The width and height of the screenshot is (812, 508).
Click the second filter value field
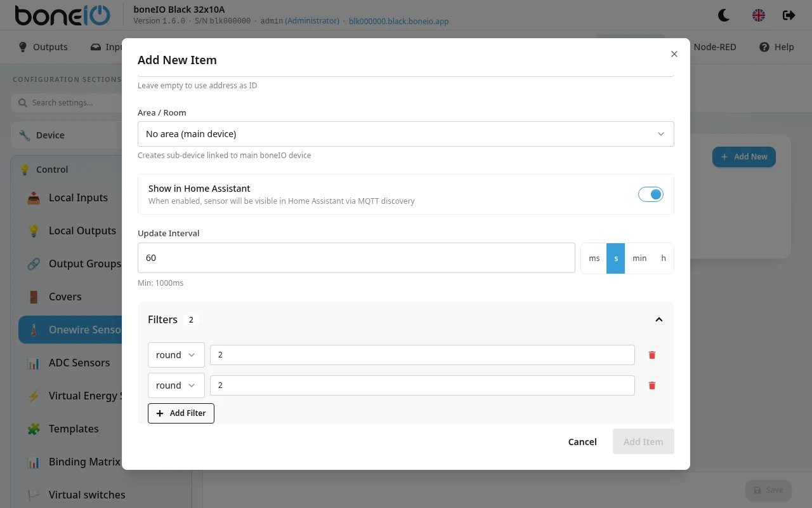click(x=422, y=385)
